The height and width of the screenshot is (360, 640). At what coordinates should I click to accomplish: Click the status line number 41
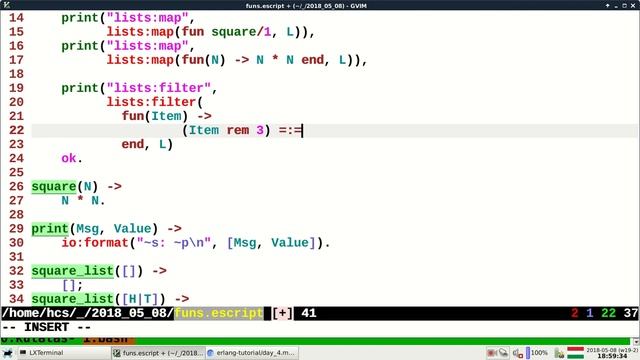point(309,313)
